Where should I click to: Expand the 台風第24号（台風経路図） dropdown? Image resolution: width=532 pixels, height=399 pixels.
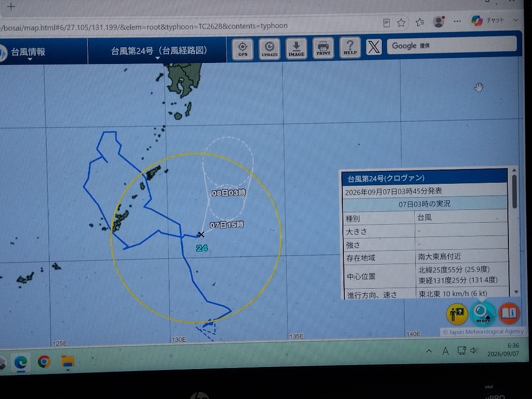click(159, 51)
